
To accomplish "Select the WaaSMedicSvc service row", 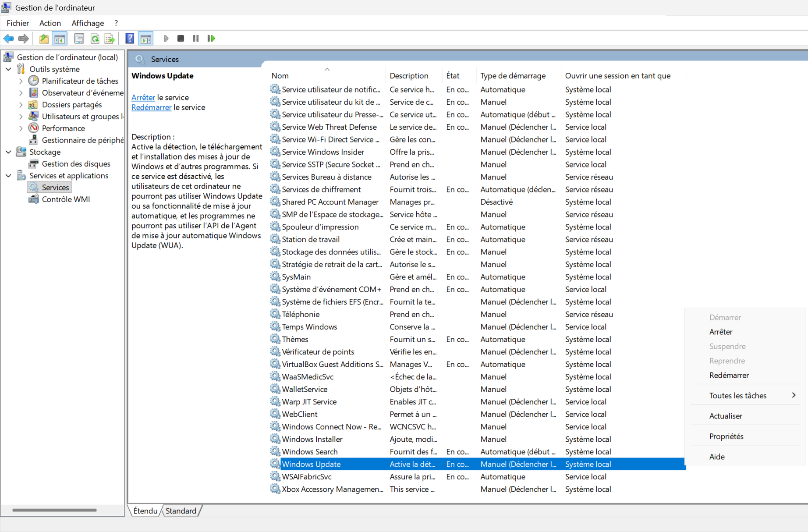I will coord(477,377).
